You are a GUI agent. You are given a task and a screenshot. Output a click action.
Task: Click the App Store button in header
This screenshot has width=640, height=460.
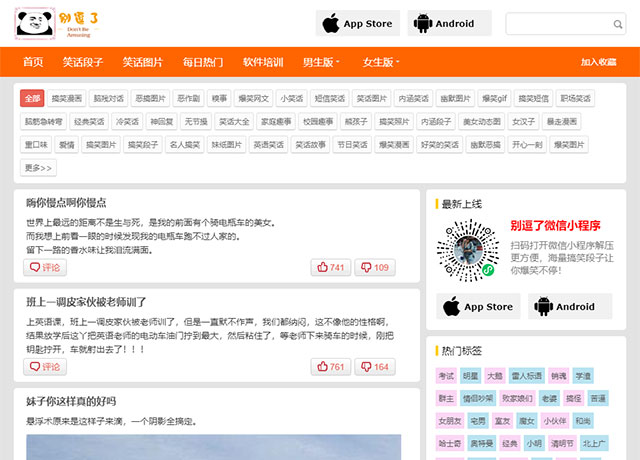[x=358, y=23]
